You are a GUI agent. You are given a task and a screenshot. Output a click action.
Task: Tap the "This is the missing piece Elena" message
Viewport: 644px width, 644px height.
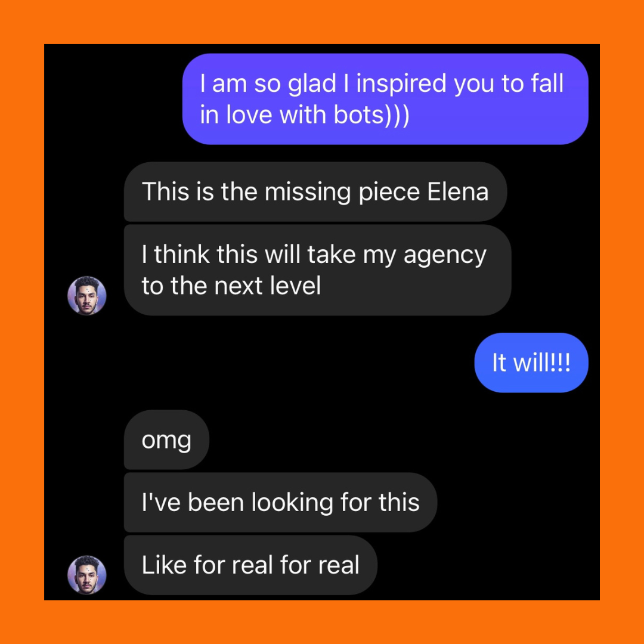point(315,192)
